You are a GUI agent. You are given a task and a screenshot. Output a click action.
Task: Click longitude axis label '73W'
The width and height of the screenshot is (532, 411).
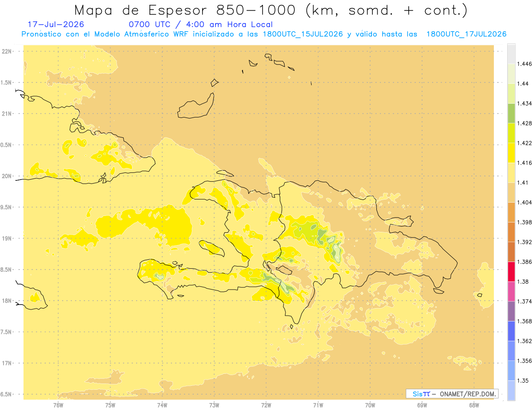214,405
